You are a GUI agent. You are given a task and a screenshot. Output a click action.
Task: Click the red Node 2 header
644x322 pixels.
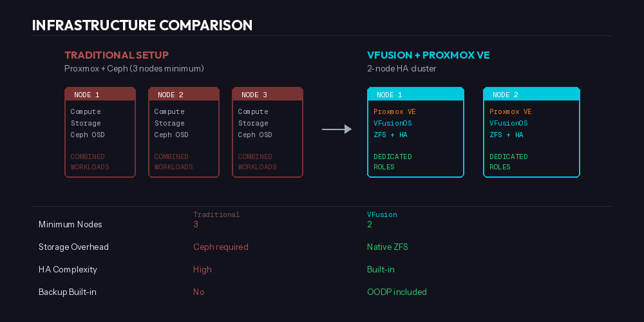coord(184,95)
